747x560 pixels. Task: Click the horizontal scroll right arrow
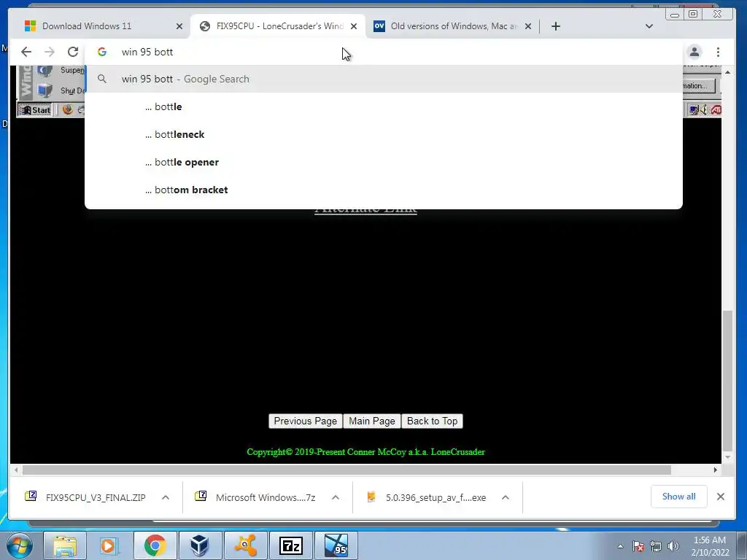pyautogui.click(x=715, y=470)
